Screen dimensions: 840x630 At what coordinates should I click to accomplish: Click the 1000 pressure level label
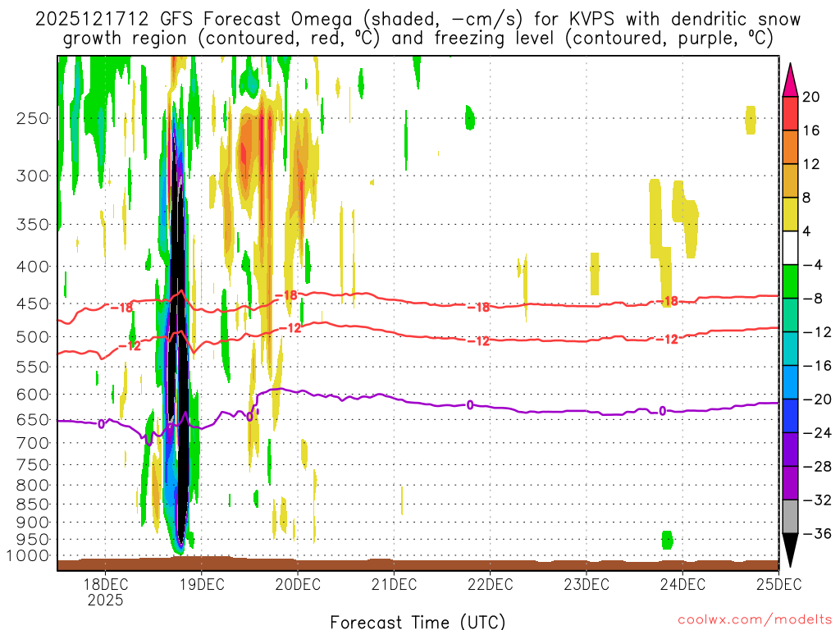click(28, 556)
